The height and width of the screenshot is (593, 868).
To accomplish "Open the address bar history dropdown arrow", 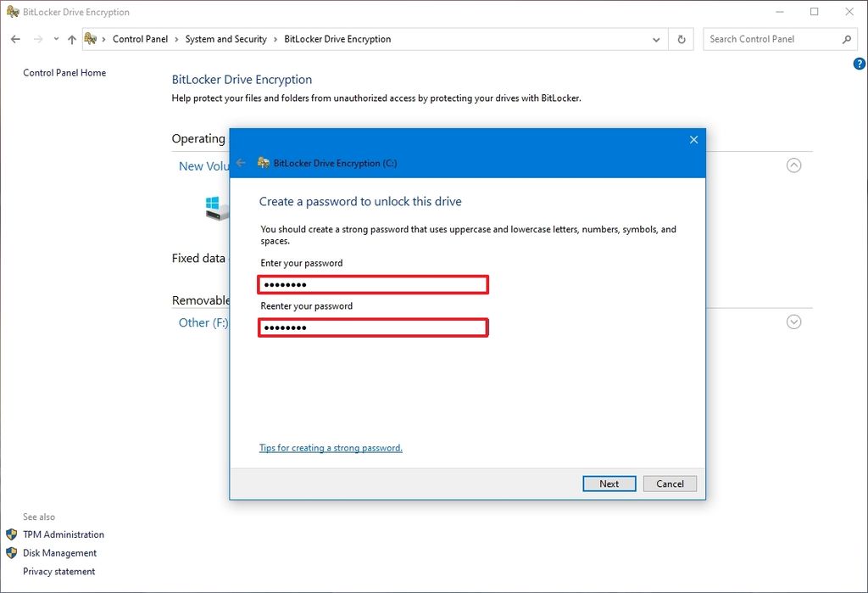I will [x=656, y=39].
